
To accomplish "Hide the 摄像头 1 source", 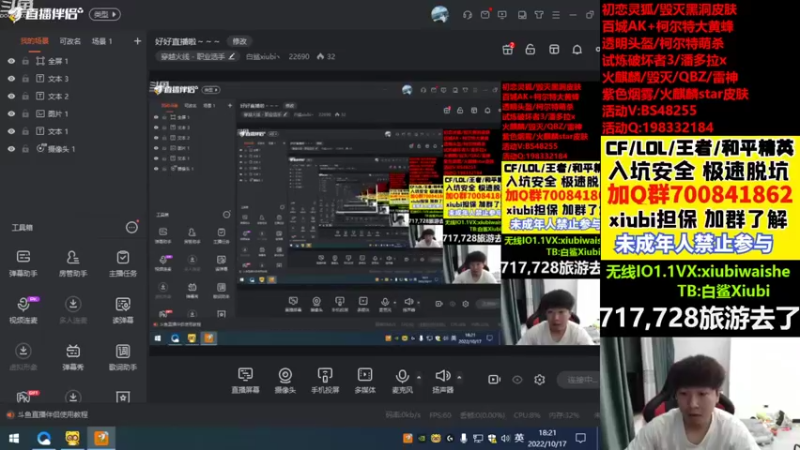I will 11,149.
